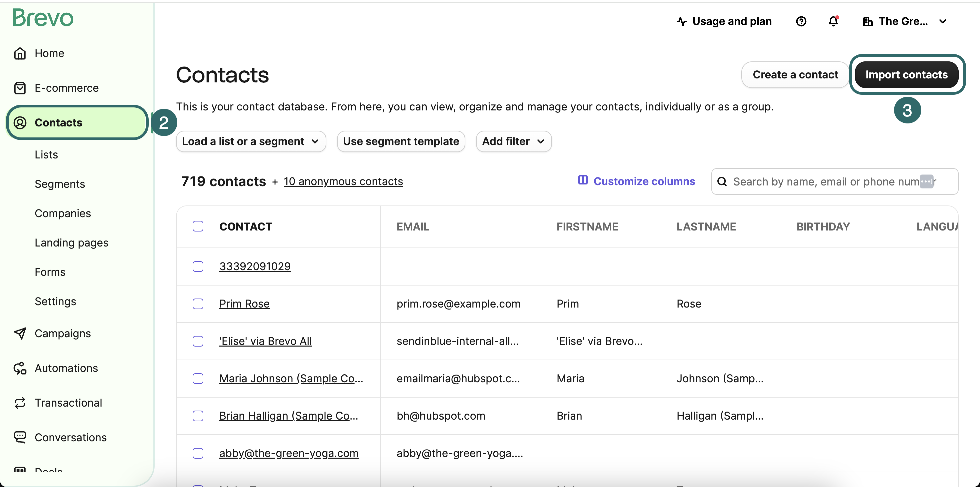Click the FIRSTNAME column header
The image size is (980, 487).
pos(587,226)
